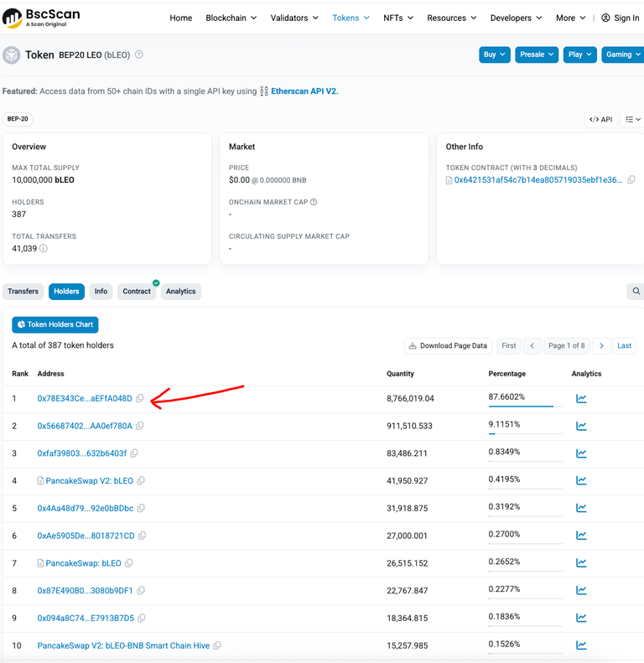
Task: Open the Gaming dropdown
Action: (x=623, y=54)
